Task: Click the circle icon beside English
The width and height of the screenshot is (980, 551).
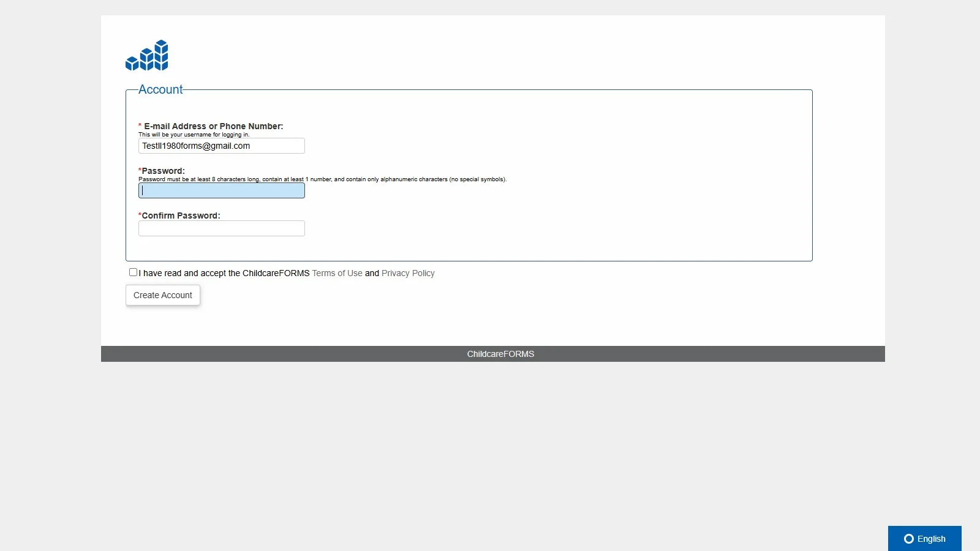Action: point(909,539)
